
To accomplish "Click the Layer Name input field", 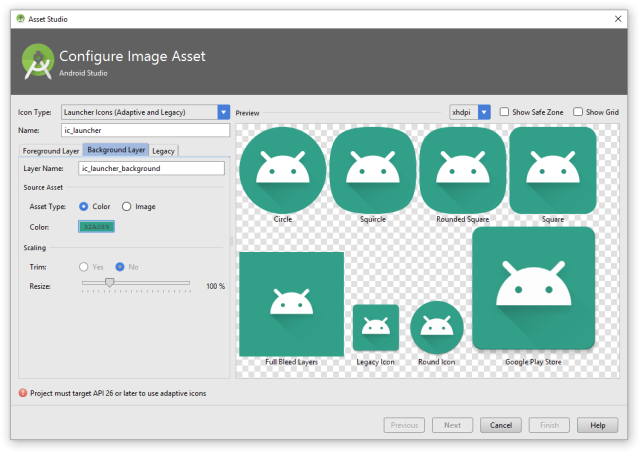I will 152,168.
